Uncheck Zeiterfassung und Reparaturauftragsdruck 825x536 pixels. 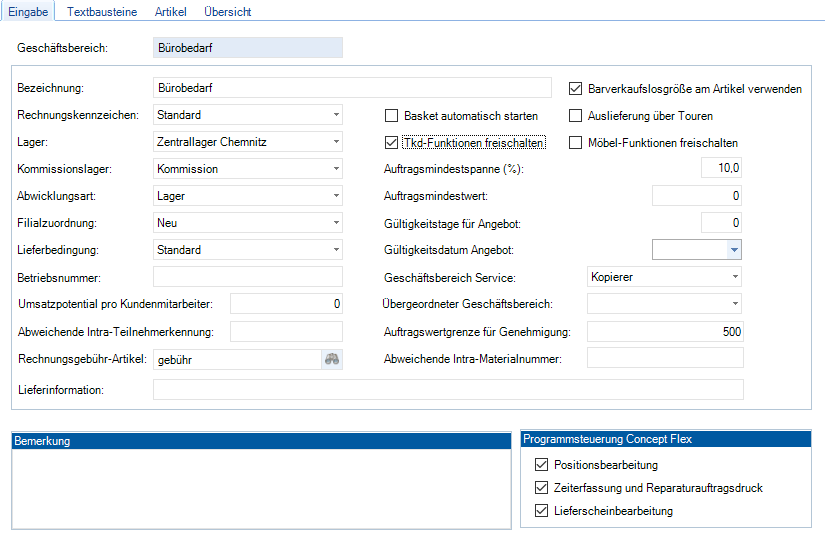click(542, 488)
